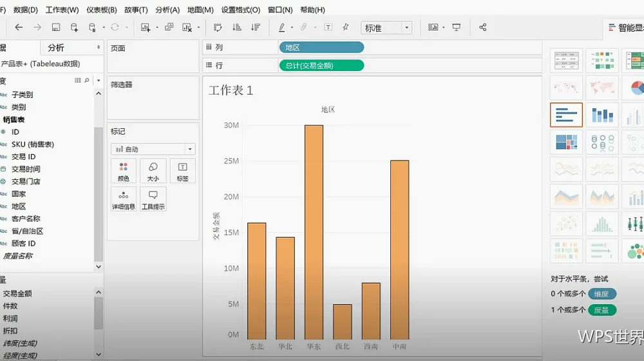
Task: Open the 颜色 color mark card
Action: [x=124, y=171]
